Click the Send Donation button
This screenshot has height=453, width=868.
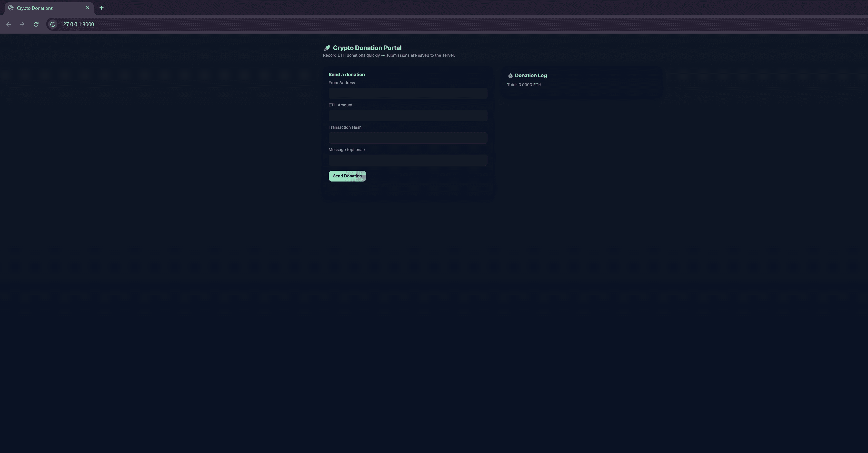(347, 176)
